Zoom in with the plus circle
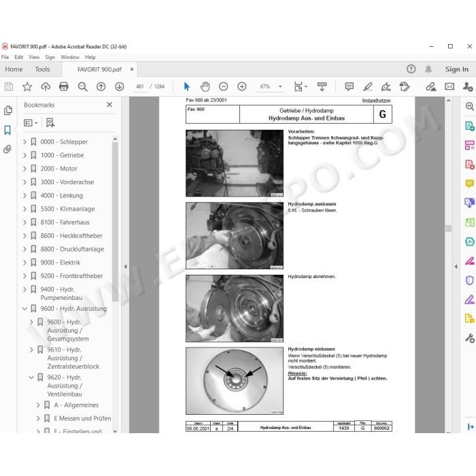The width and height of the screenshot is (476, 476). click(x=241, y=86)
